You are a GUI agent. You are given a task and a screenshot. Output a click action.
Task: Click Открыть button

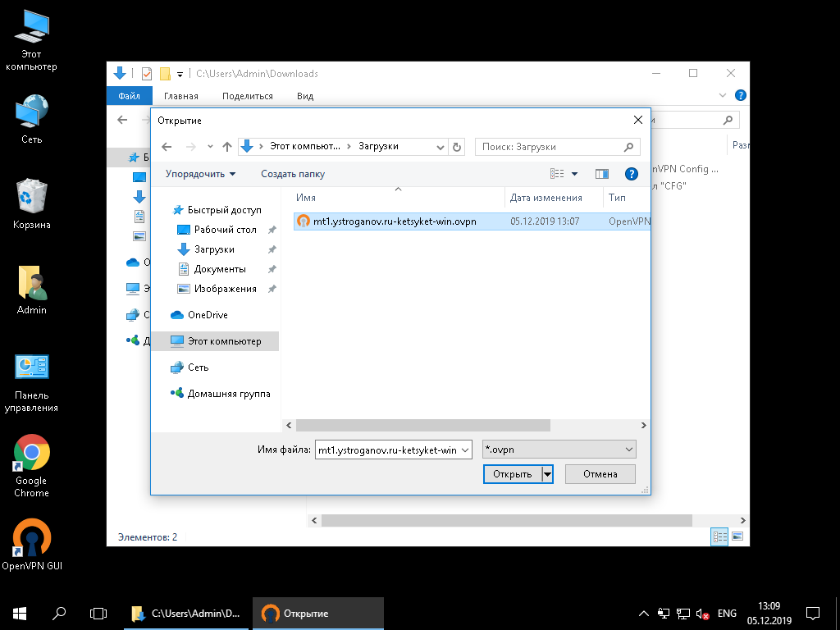pos(513,474)
